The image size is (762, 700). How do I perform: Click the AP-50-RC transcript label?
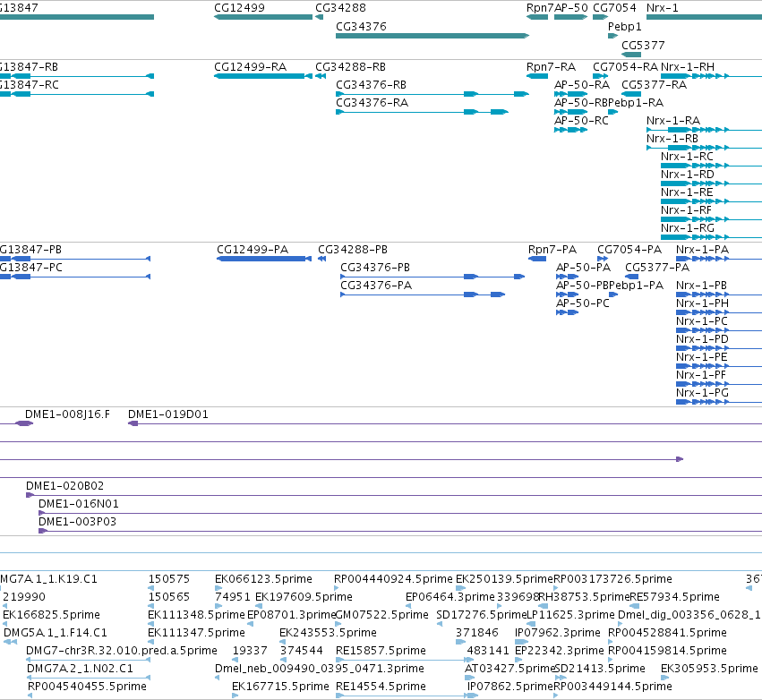581,121
